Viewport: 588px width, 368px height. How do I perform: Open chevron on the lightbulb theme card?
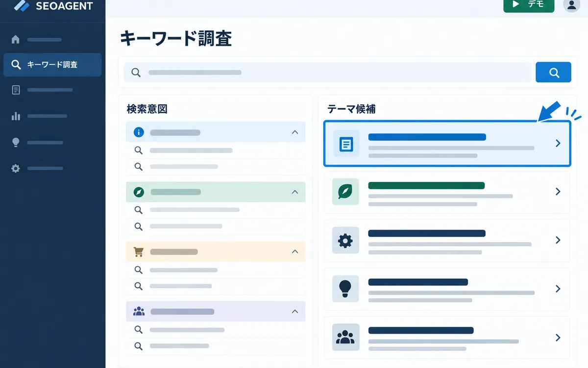[x=558, y=289]
